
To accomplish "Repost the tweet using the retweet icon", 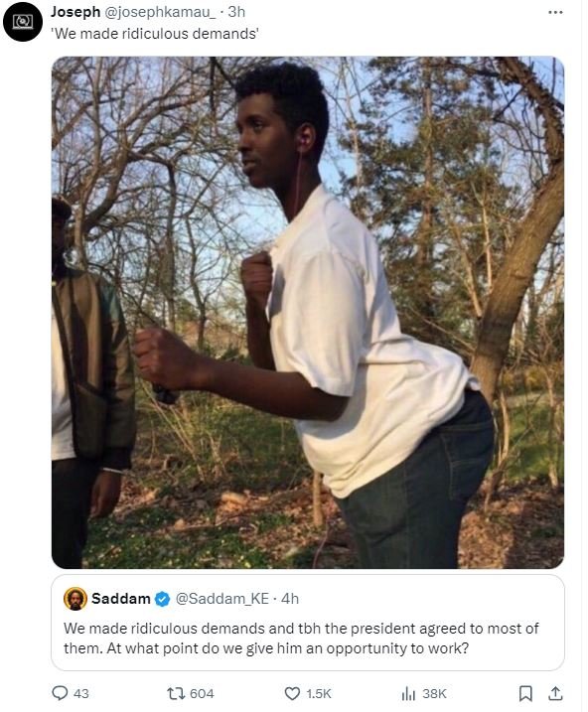I will tap(175, 693).
